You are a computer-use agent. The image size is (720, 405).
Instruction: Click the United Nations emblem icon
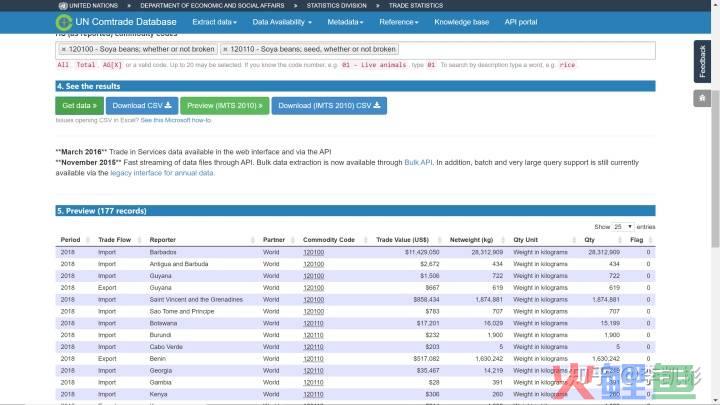[63, 6]
